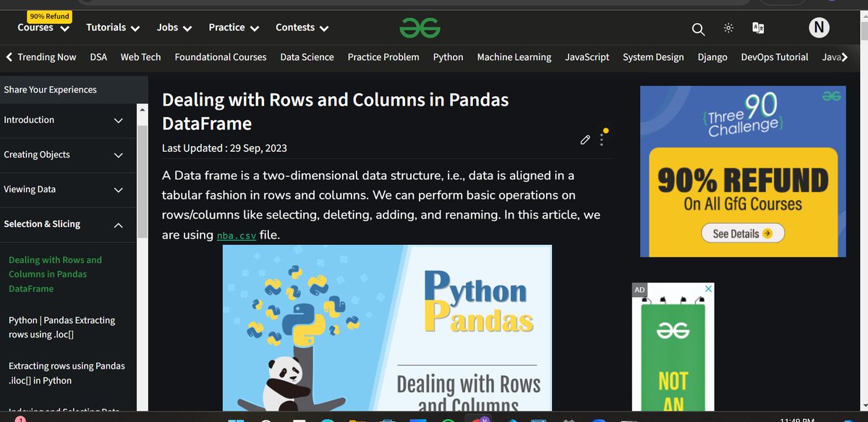Open the user profile avatar N
Screen dimensions: 868x422
coord(819,28)
